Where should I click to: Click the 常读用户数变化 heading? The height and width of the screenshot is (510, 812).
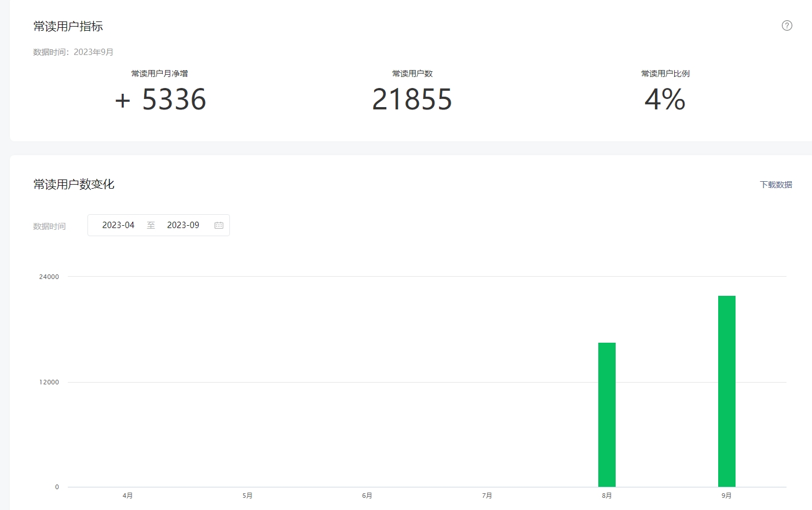tap(74, 184)
